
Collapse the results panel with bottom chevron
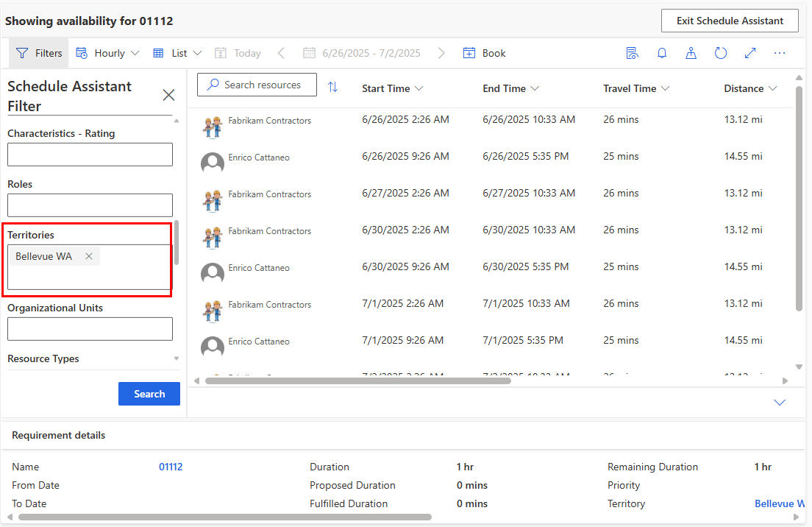[x=780, y=402]
